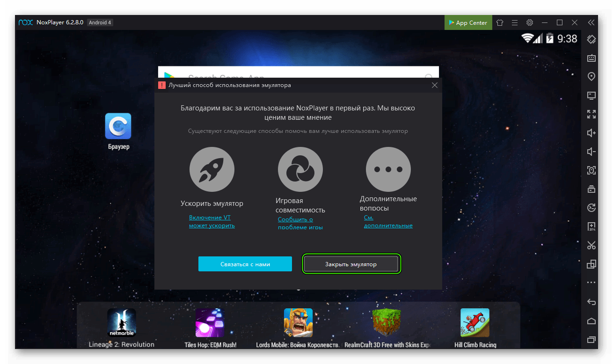Click the stacked-box sidebar icon
613x364 pixels.
pos(591,189)
